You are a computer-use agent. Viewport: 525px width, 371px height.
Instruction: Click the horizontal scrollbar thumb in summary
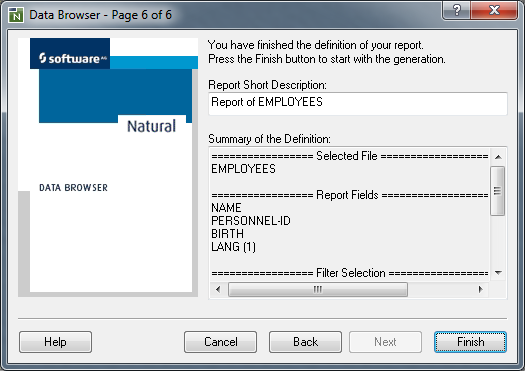(x=318, y=289)
